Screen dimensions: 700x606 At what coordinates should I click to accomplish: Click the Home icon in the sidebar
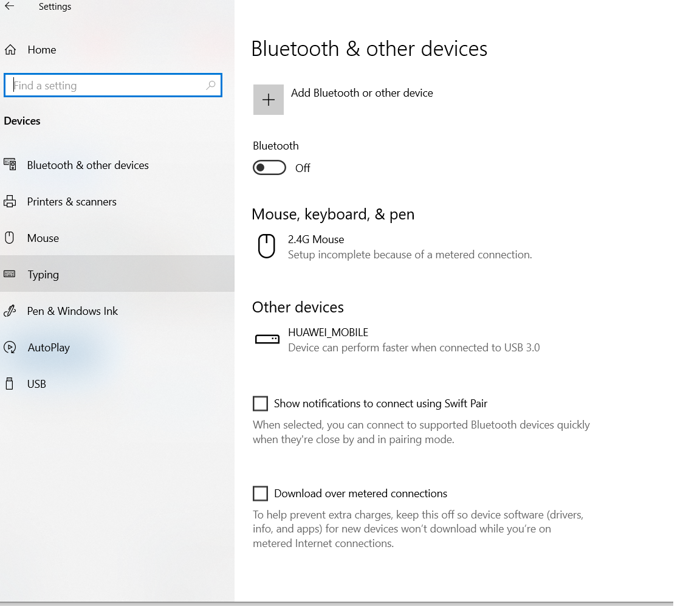tap(10, 49)
